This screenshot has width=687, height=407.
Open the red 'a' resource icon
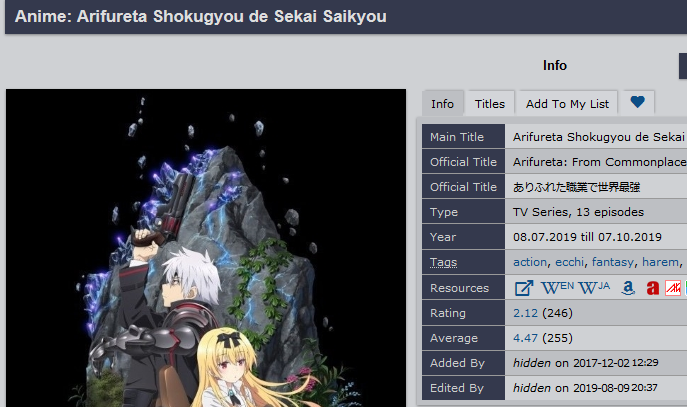click(x=653, y=288)
